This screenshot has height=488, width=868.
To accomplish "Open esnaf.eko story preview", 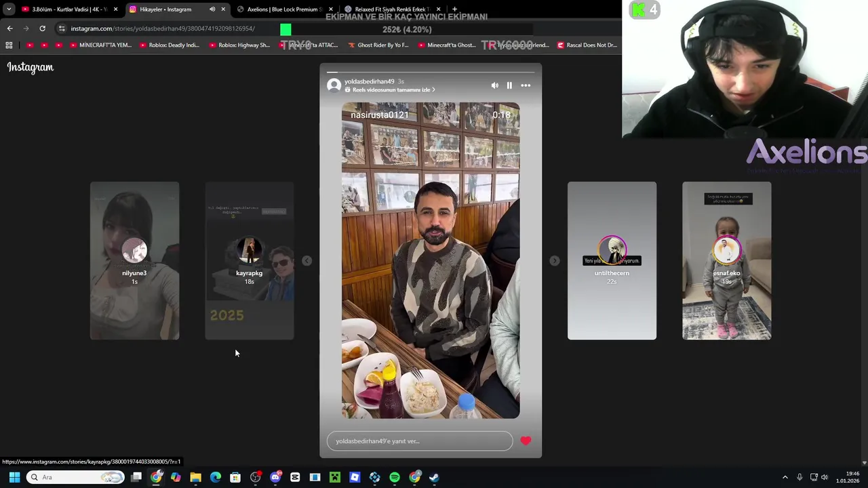I will (726, 260).
